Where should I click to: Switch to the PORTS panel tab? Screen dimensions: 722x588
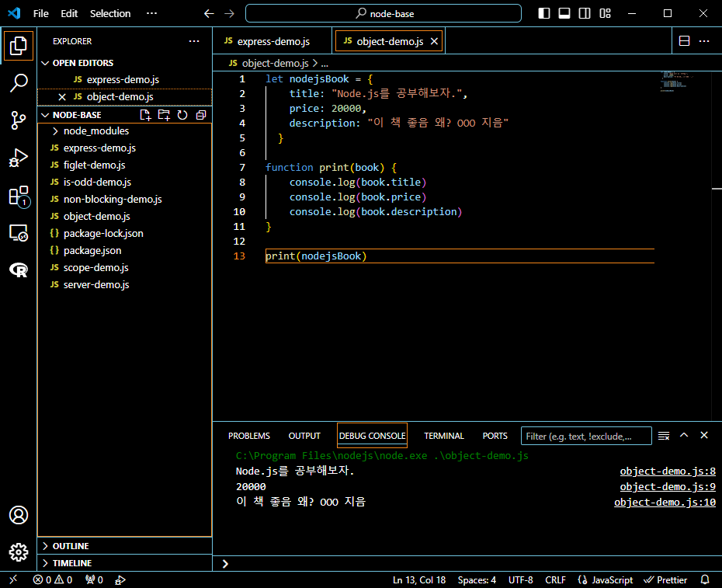tap(495, 436)
